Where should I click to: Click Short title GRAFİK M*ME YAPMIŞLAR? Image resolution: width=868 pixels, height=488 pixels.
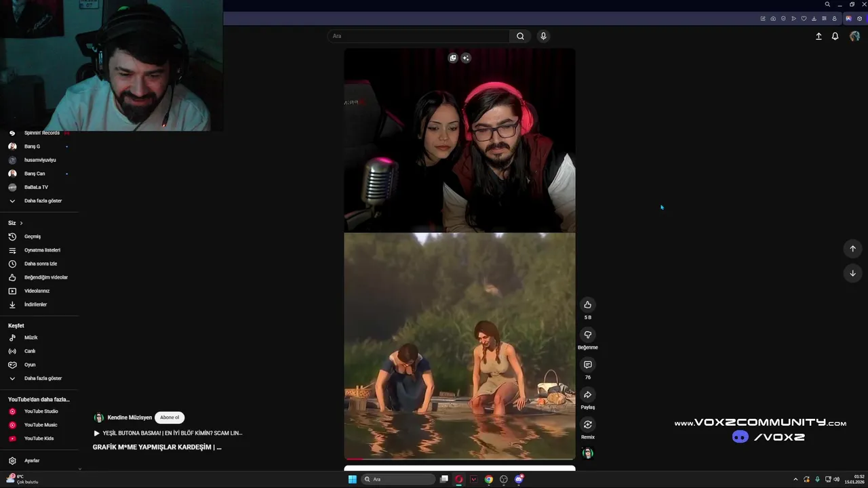point(157,447)
